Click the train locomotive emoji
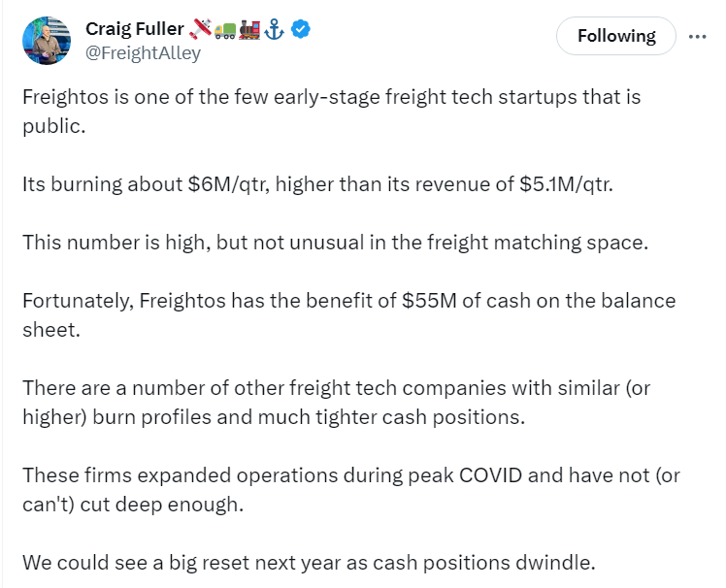This screenshot has width=726, height=588. tap(249, 30)
